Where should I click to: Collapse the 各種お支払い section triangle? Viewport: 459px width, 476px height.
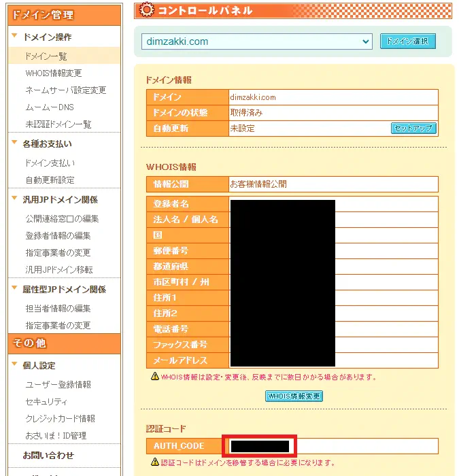tap(15, 143)
